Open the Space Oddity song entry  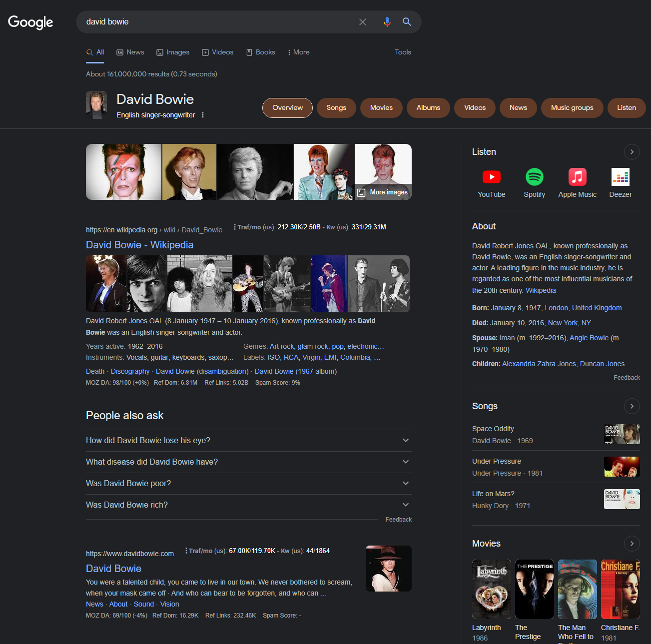coord(556,434)
